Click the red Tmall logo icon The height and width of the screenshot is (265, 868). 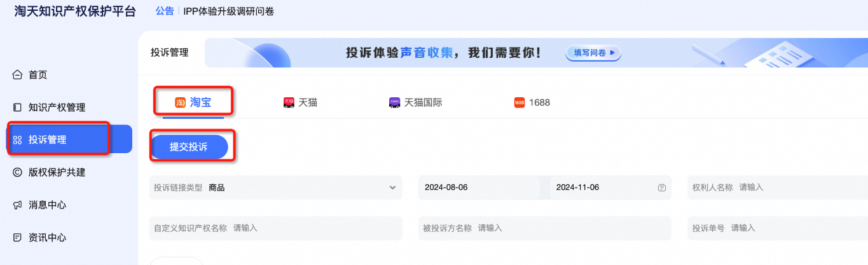click(x=289, y=102)
